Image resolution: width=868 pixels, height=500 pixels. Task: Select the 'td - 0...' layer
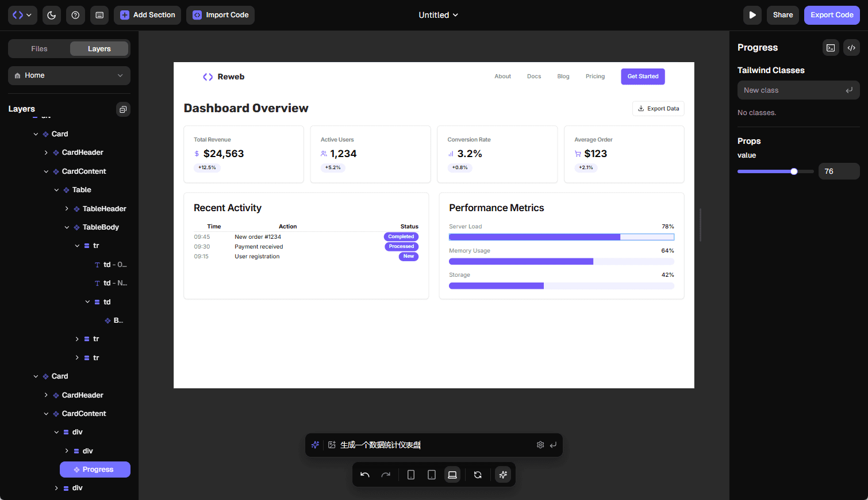[110, 265]
